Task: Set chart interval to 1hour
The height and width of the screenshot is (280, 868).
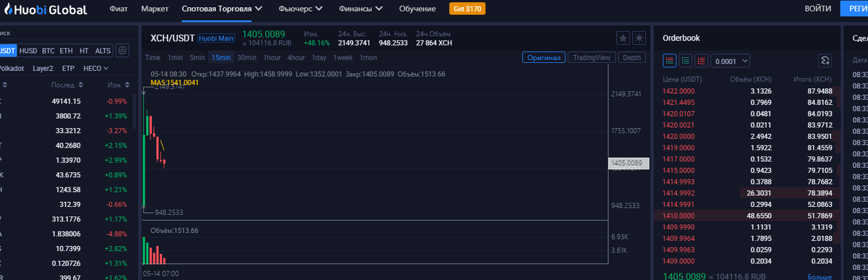Action: pos(272,57)
